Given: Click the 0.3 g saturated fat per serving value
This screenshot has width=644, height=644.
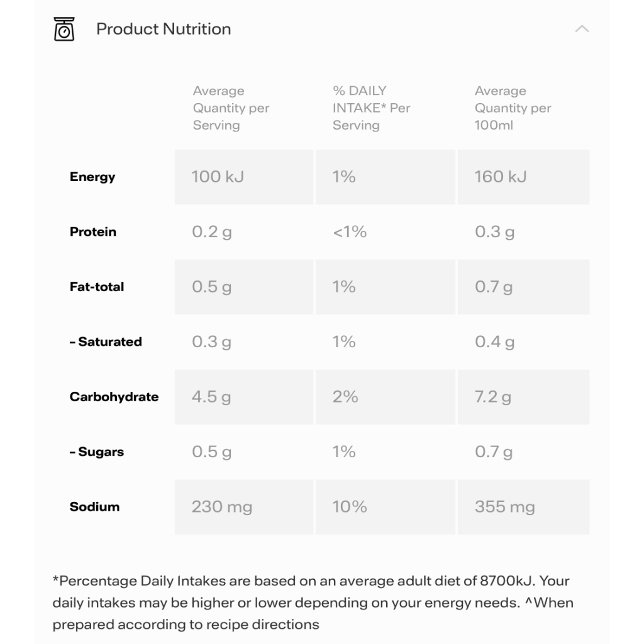Looking at the screenshot, I should 211,341.
